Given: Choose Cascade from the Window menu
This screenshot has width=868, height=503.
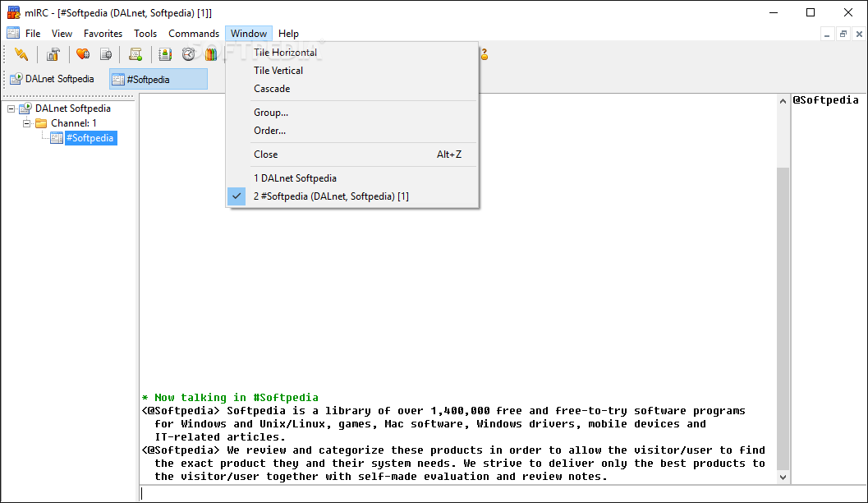Looking at the screenshot, I should [x=352, y=89].
